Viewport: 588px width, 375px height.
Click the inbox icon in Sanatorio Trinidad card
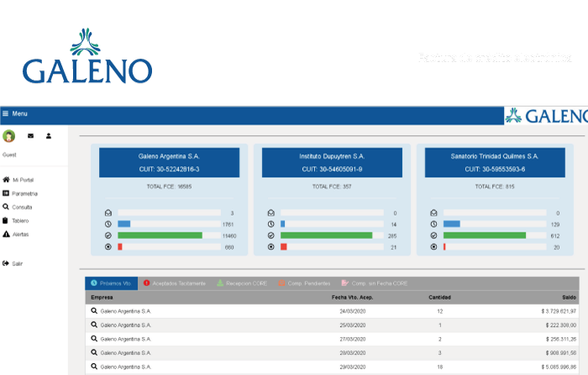[433, 213]
